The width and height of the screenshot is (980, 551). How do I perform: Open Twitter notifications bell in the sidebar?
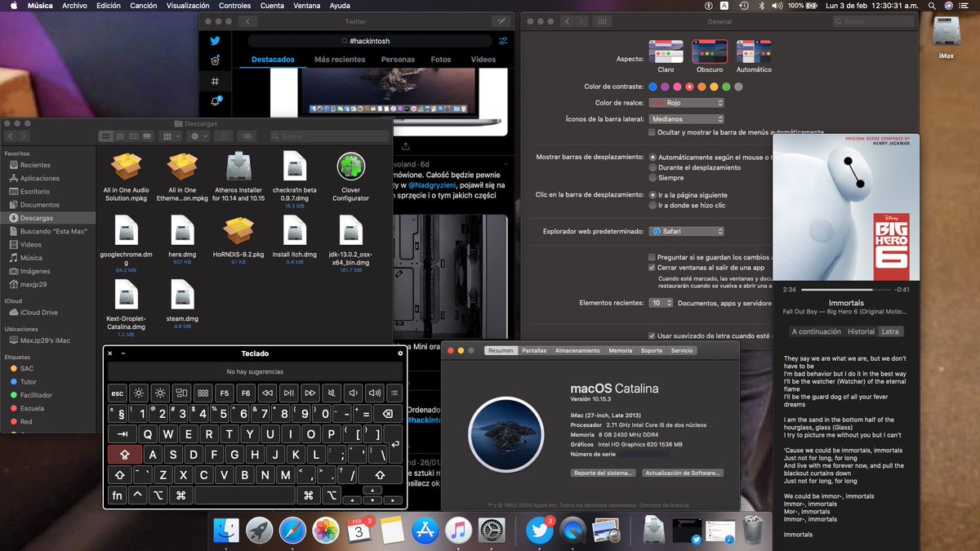216,101
